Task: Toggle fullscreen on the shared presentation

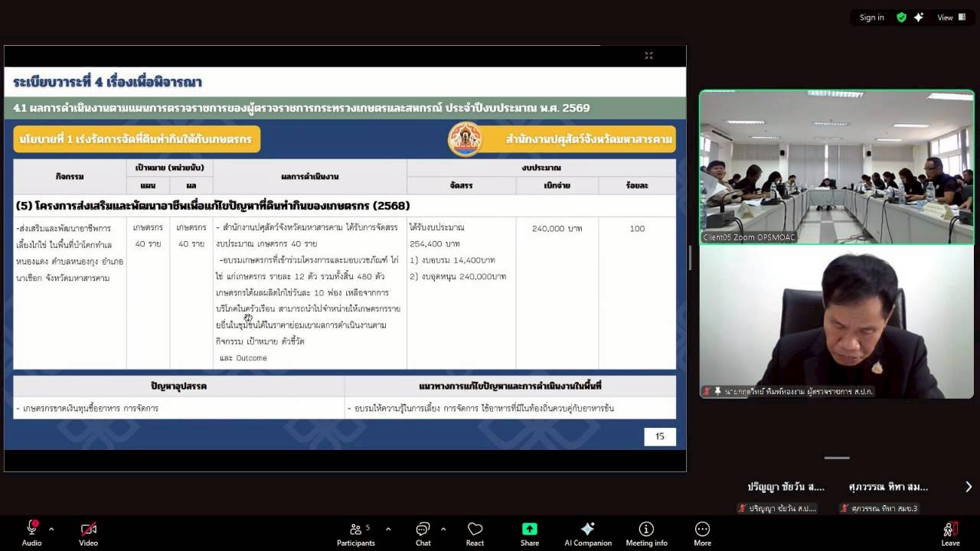Action: coord(648,55)
